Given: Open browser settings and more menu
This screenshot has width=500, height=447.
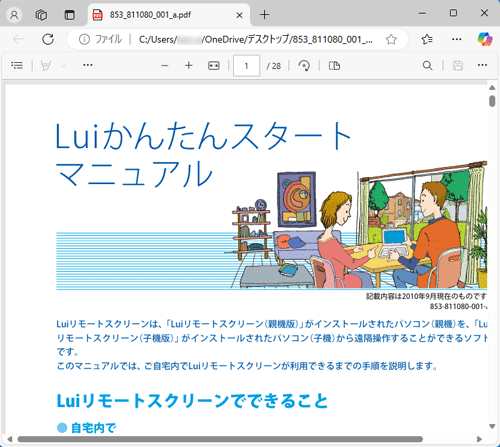Looking at the screenshot, I should click(x=456, y=39).
